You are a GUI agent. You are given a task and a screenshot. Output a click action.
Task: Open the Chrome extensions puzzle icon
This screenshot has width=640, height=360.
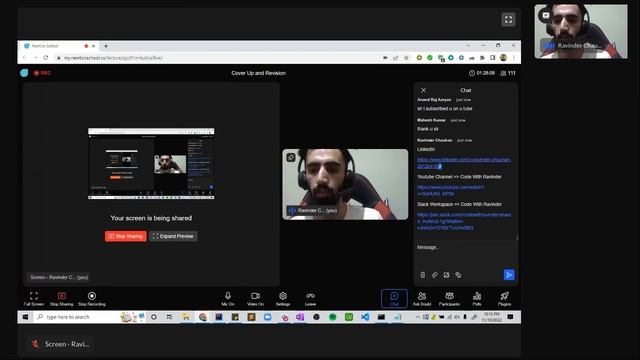(482, 58)
